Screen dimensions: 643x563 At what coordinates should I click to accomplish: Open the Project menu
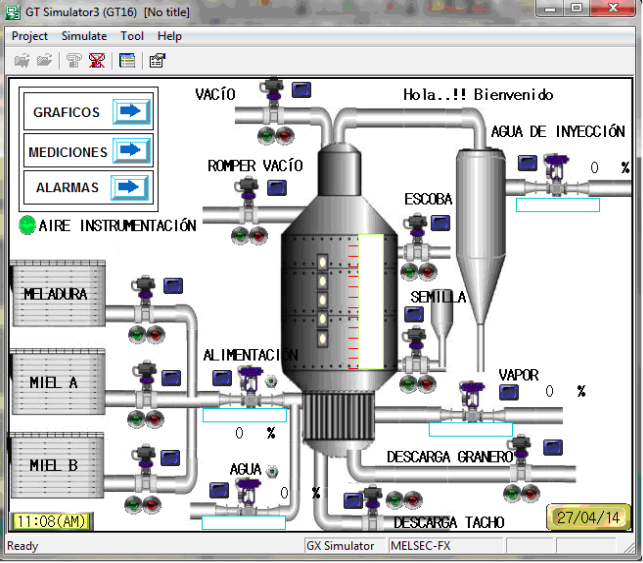30,36
